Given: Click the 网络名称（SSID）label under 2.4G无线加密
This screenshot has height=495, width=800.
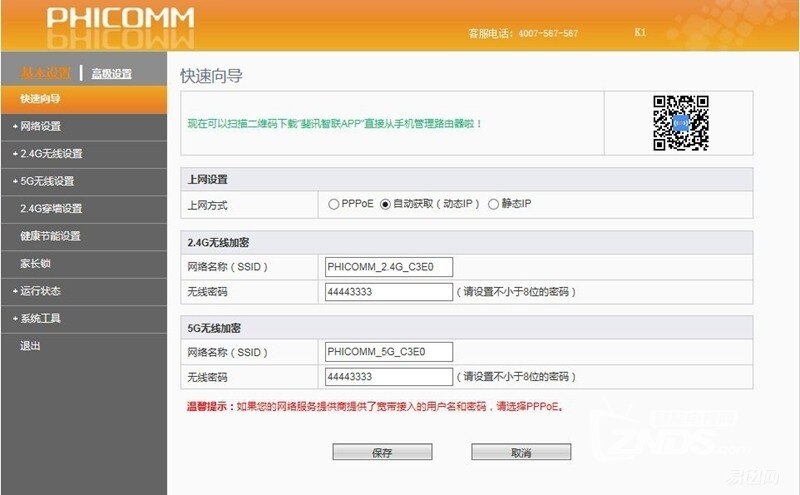Looking at the screenshot, I should click(x=227, y=267).
